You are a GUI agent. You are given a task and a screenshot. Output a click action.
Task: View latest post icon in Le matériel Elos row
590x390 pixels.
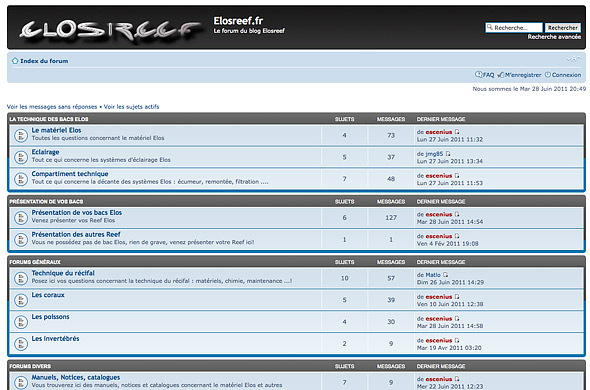[457, 132]
